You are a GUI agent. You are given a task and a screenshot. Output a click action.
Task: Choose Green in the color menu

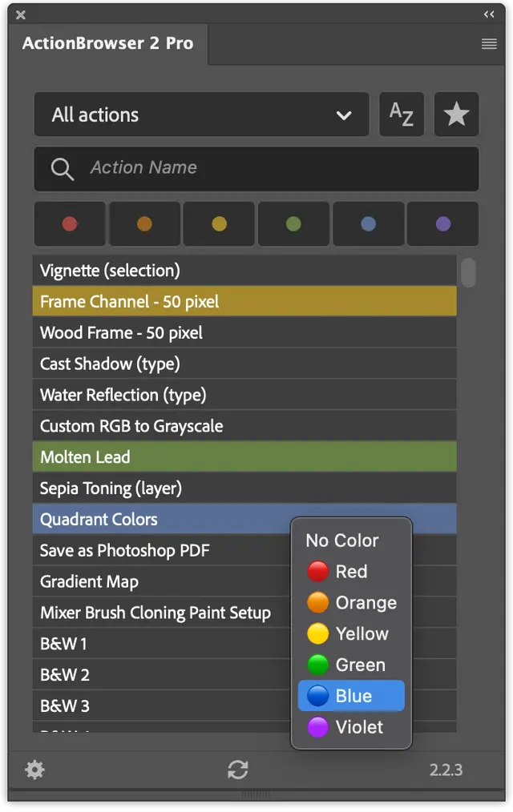tap(351, 665)
